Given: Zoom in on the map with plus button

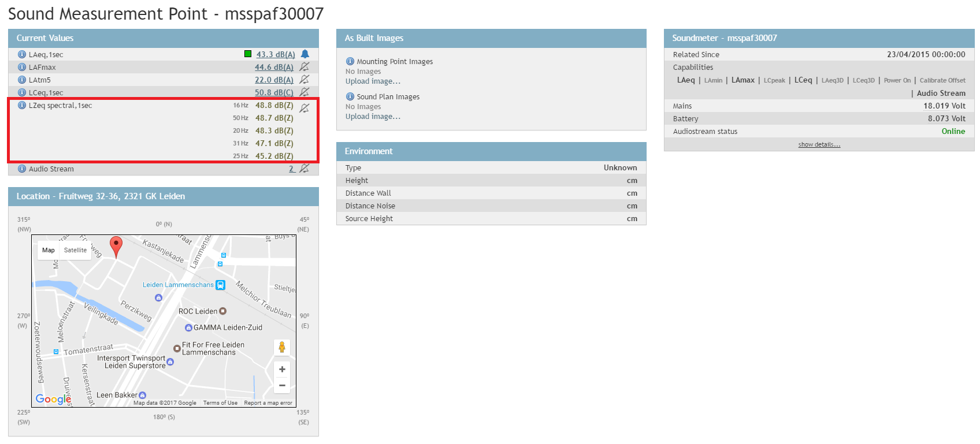Looking at the screenshot, I should click(x=282, y=370).
